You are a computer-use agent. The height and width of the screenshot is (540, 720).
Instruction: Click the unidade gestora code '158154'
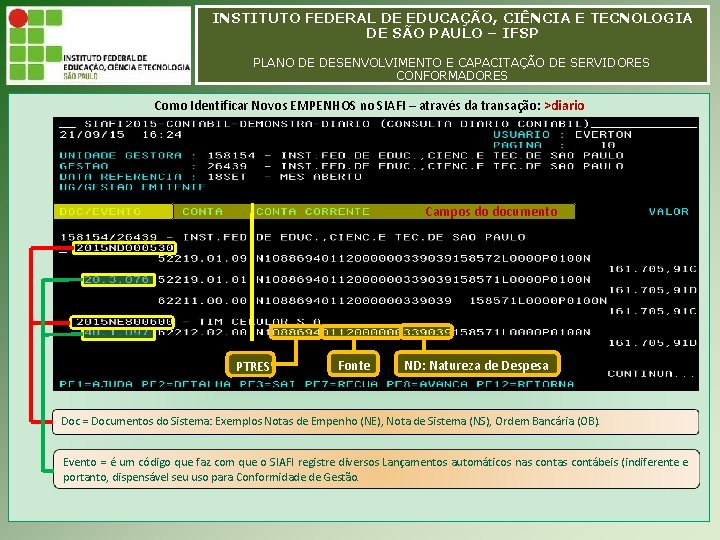(x=231, y=156)
